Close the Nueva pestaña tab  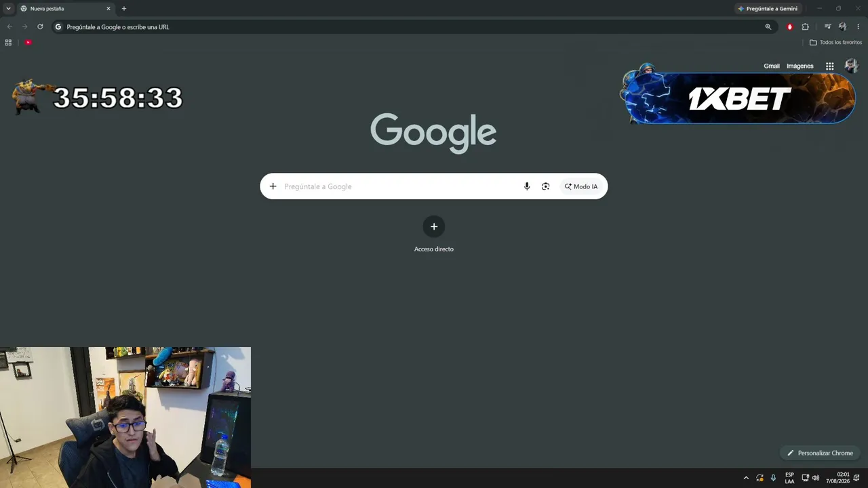[x=108, y=9]
